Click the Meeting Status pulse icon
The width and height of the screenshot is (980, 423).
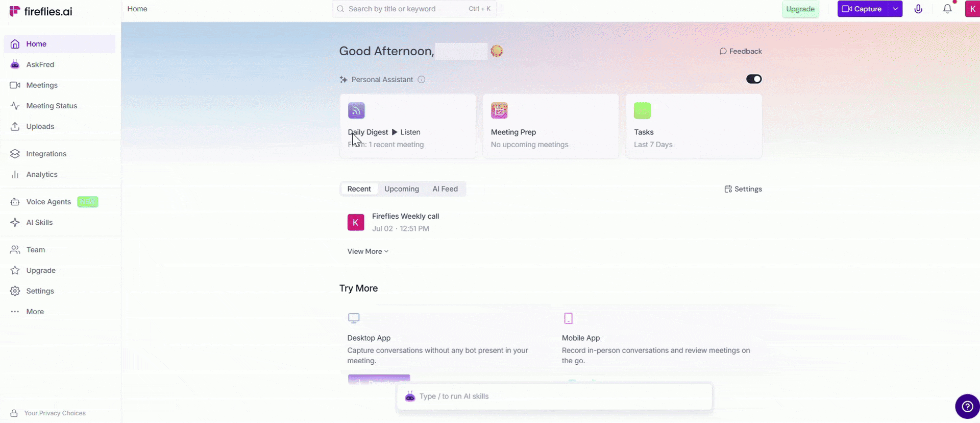coord(15,106)
